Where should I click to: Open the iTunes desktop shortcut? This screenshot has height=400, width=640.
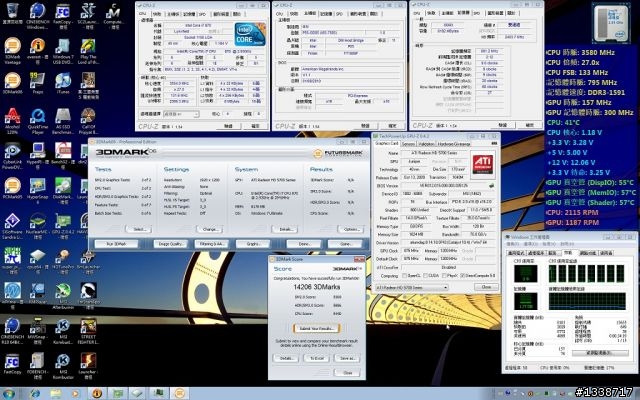(62, 84)
